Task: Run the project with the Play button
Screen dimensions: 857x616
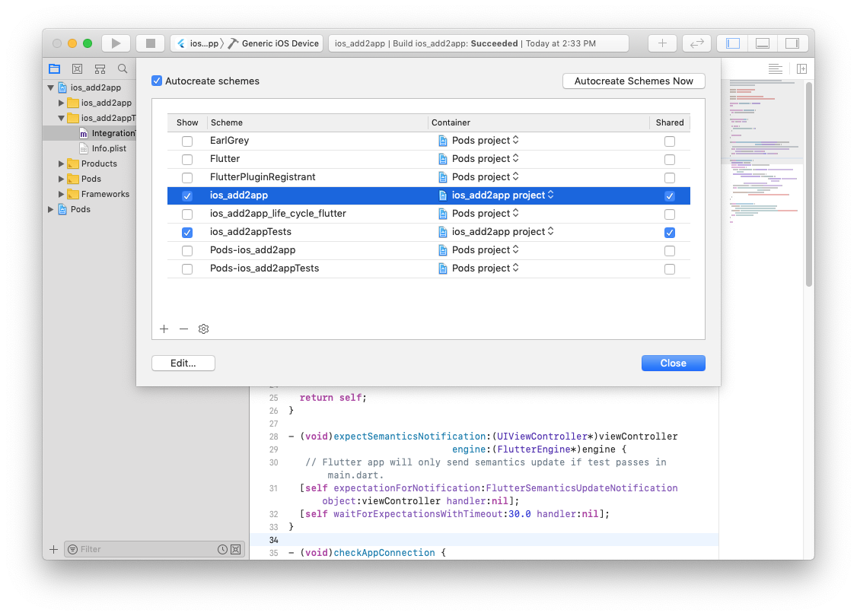Action: [x=116, y=43]
